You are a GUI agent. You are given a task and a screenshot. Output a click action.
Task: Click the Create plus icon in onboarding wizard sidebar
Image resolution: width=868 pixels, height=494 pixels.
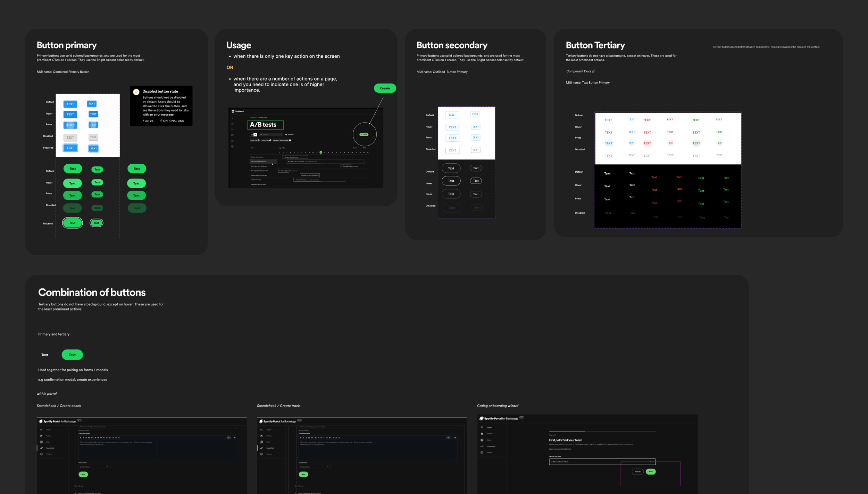pos(482,453)
